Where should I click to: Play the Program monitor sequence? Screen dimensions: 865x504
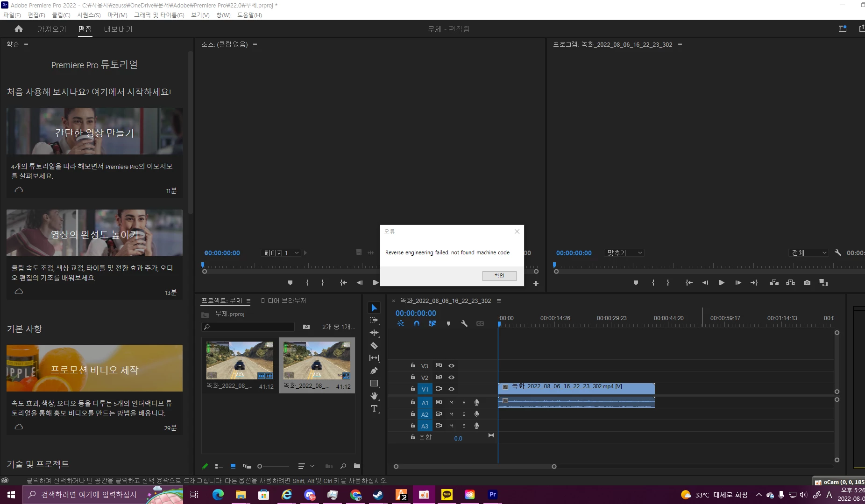coord(721,283)
